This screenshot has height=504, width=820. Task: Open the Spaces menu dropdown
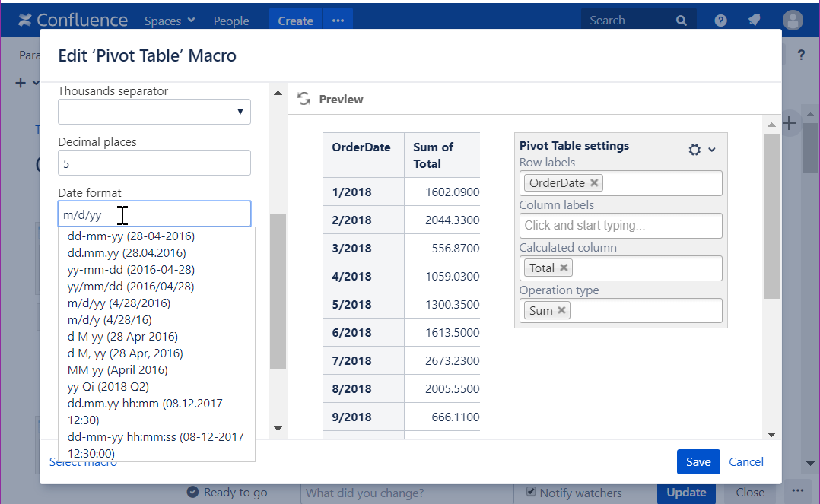point(170,21)
